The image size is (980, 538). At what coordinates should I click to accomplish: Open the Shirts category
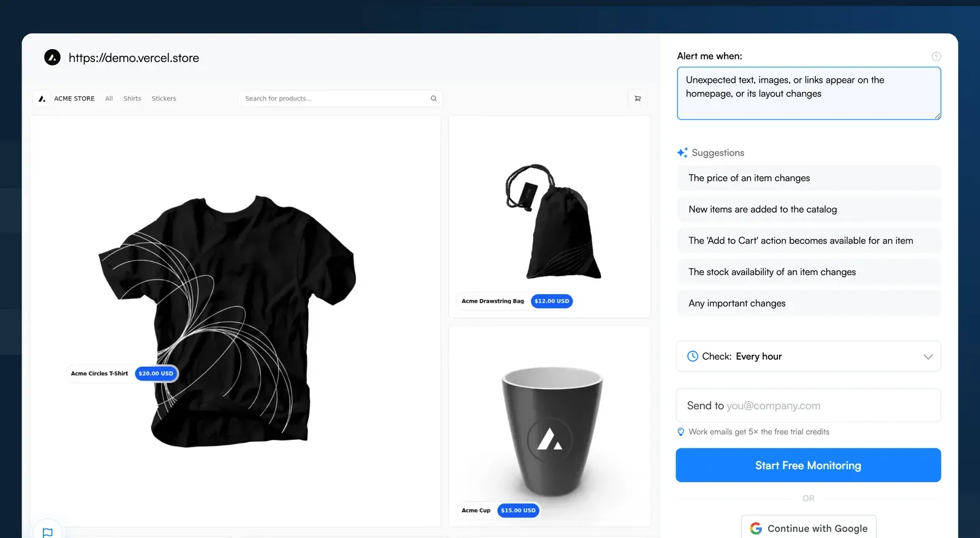132,99
